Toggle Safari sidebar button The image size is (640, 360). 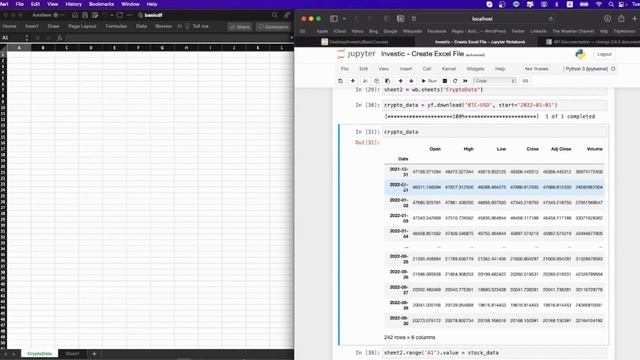(334, 19)
